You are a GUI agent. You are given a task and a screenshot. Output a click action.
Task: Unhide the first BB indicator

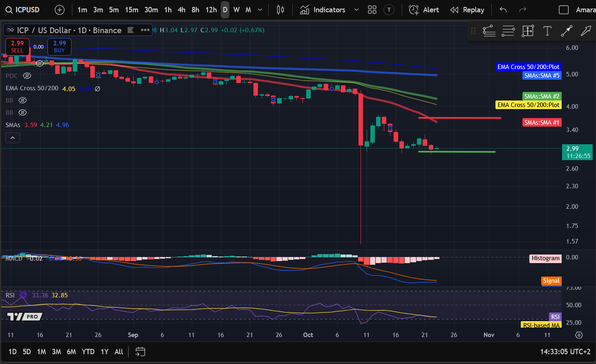point(23,100)
